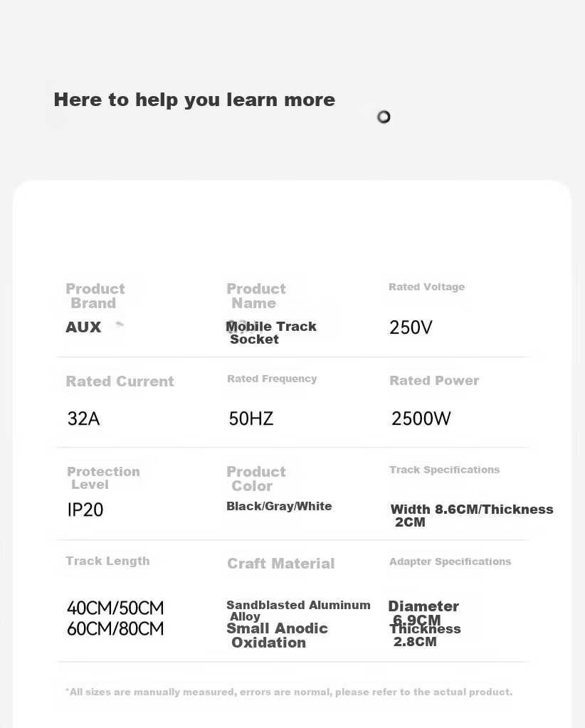Click the 32A current value
Screen dimensions: 585x728
click(83, 418)
